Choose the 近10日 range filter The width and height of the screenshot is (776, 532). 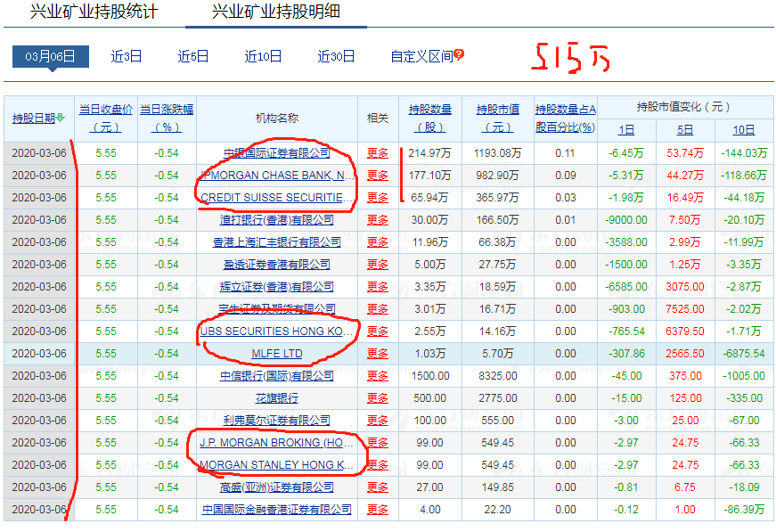(263, 56)
